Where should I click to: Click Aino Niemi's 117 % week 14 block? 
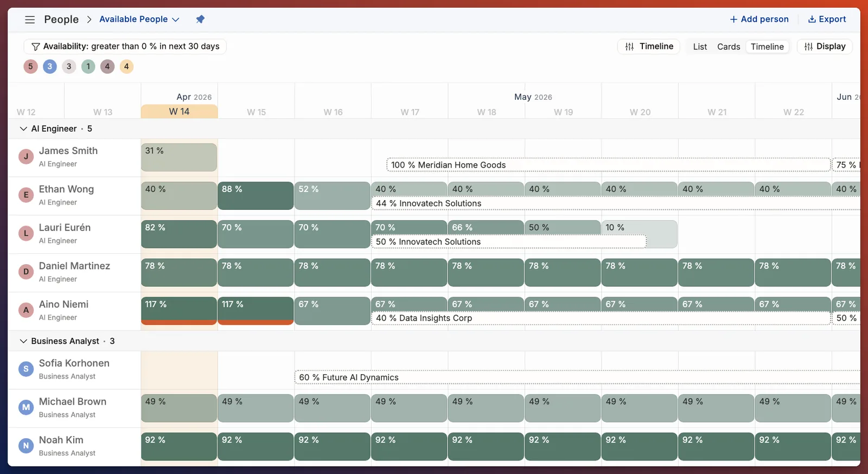[179, 311]
